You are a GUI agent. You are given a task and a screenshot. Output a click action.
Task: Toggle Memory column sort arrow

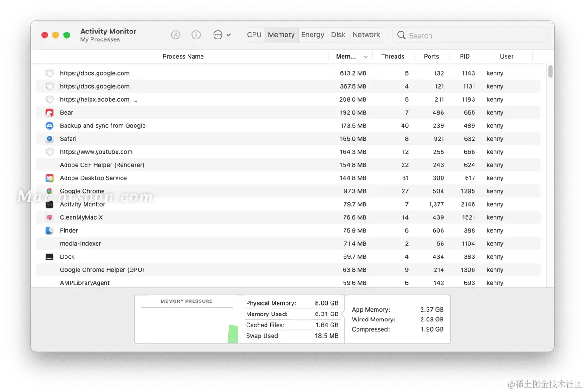click(366, 57)
